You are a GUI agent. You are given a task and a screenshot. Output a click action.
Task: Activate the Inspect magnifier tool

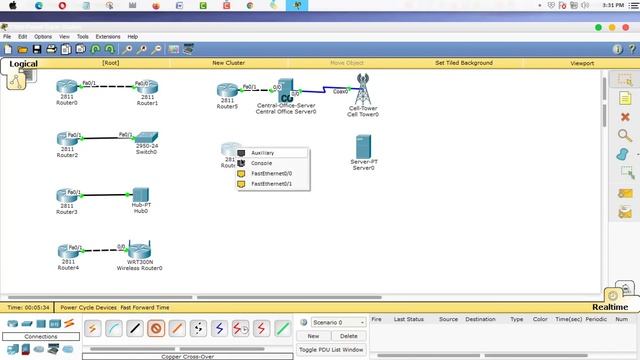(624, 136)
